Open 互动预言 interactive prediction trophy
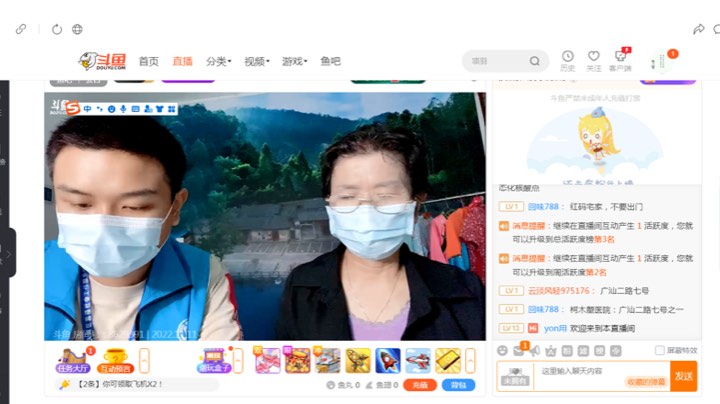This screenshot has width=720, height=404. (116, 360)
